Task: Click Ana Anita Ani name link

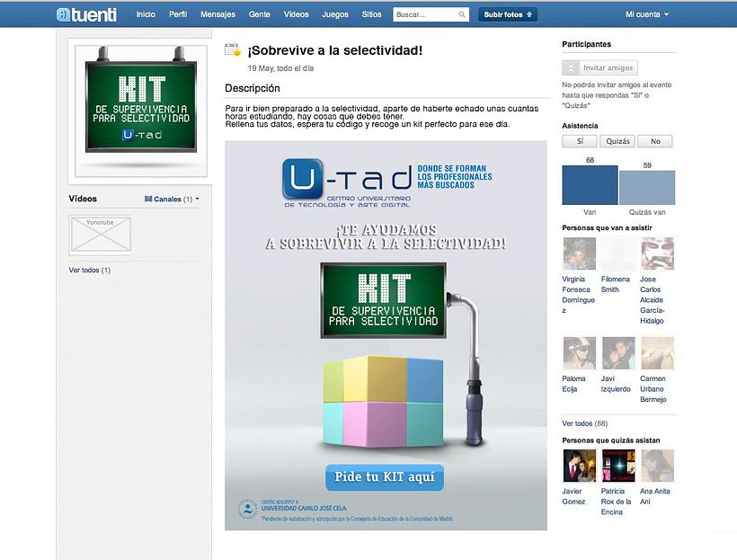Action: (654, 496)
